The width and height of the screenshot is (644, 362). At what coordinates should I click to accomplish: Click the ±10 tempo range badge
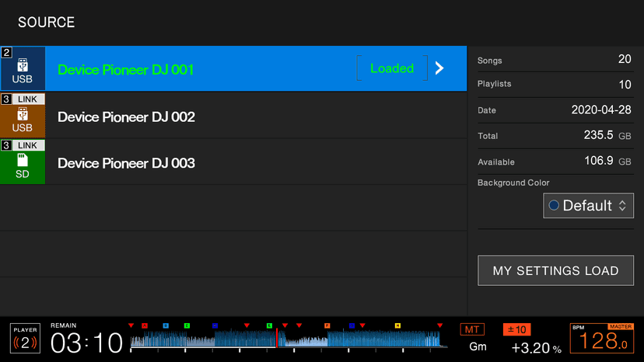coord(516,329)
